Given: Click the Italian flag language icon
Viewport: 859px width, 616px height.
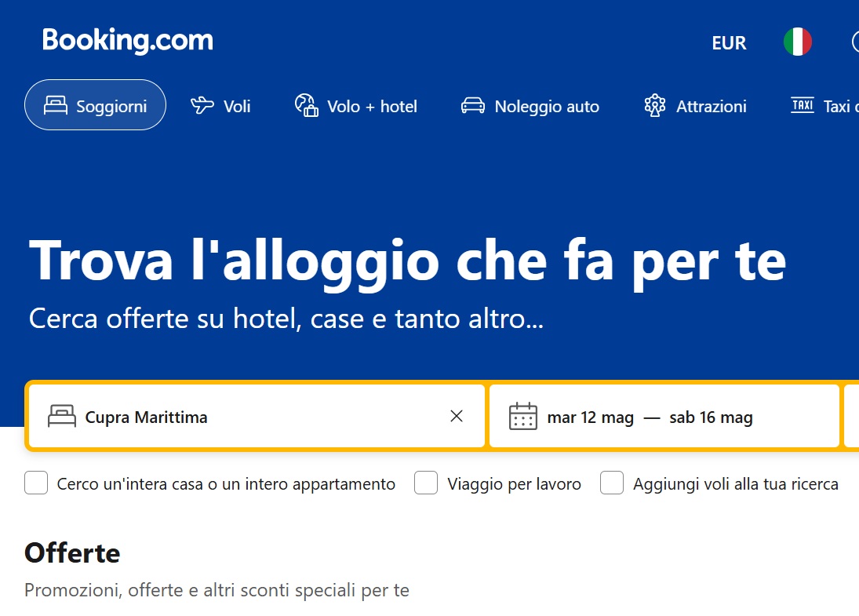Looking at the screenshot, I should coord(797,42).
